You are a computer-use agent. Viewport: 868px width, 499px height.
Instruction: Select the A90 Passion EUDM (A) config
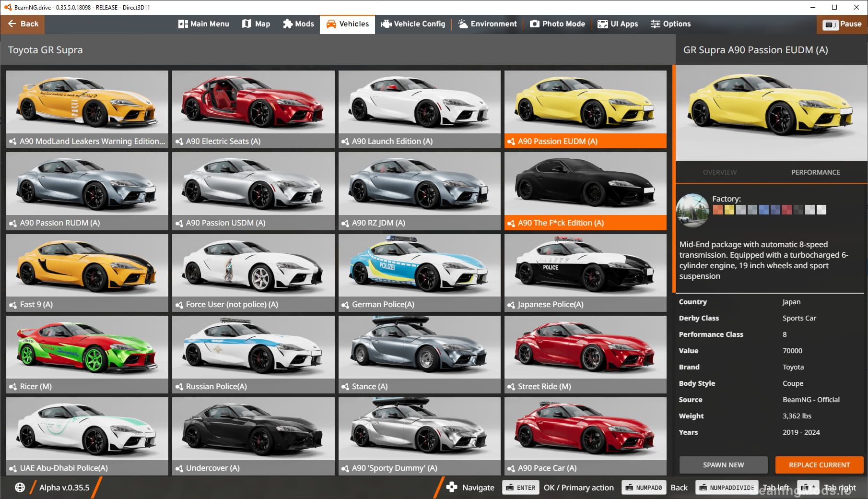(x=585, y=109)
